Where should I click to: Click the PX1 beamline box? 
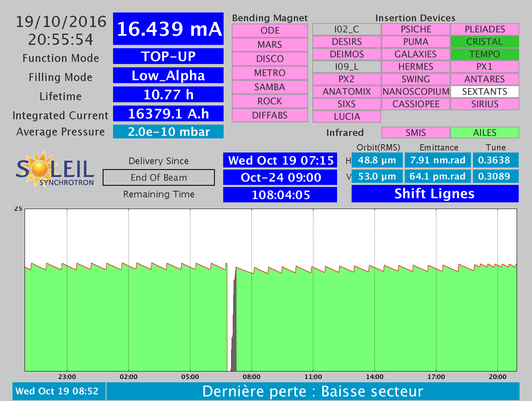pos(485,67)
